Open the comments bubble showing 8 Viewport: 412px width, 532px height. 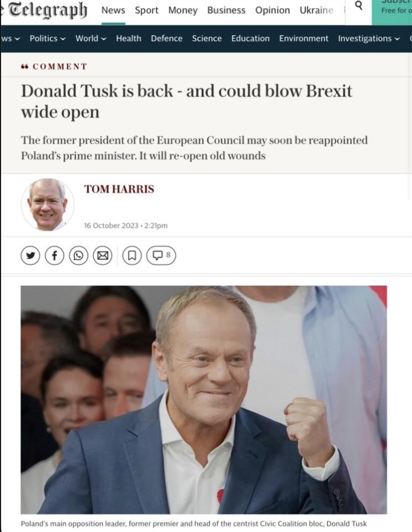(x=161, y=255)
